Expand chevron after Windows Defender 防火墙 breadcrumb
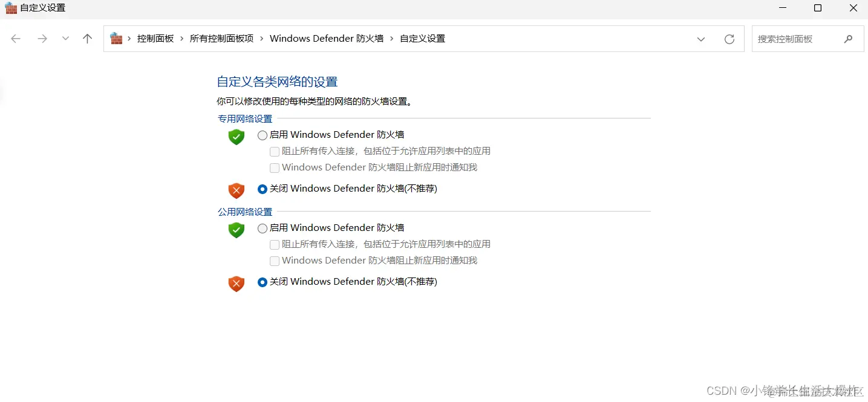 [392, 39]
